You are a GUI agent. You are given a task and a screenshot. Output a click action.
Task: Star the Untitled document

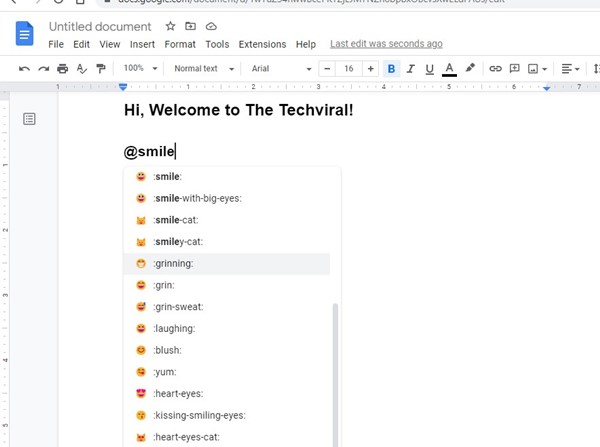pyautogui.click(x=170, y=26)
